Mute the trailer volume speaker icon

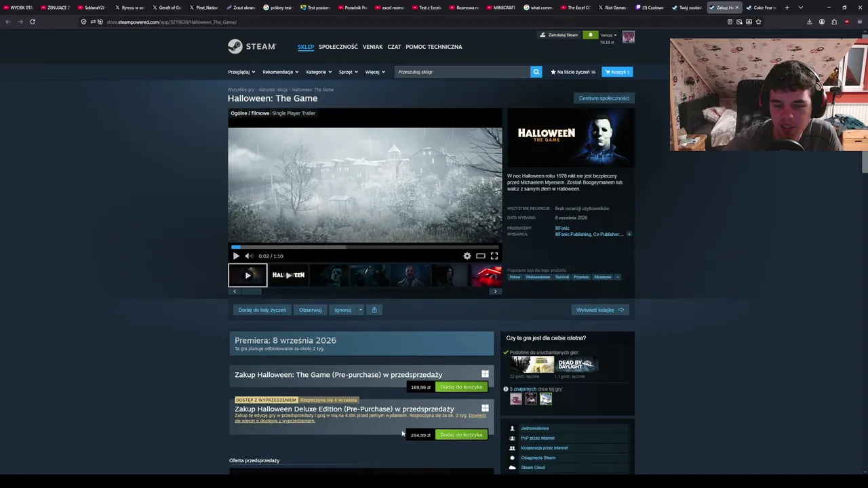[x=248, y=256]
